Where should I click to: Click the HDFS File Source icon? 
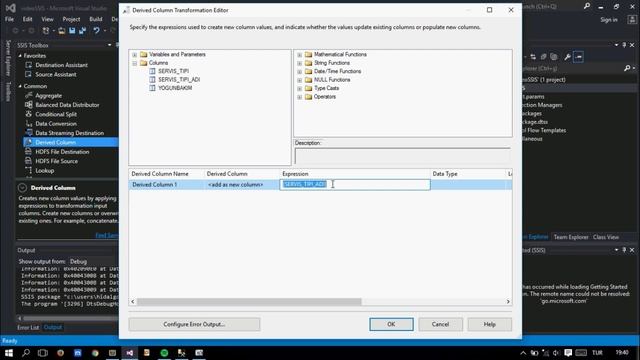(x=29, y=161)
